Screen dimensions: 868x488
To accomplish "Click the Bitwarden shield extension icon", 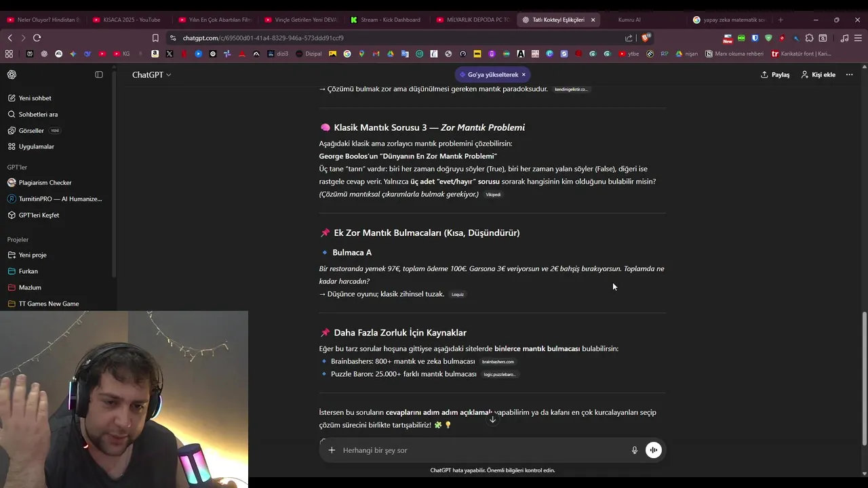I will click(755, 38).
